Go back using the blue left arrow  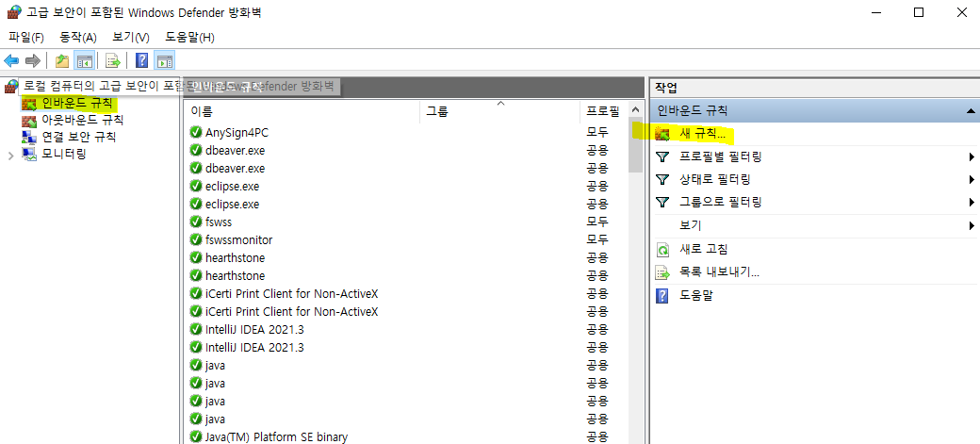(11, 60)
